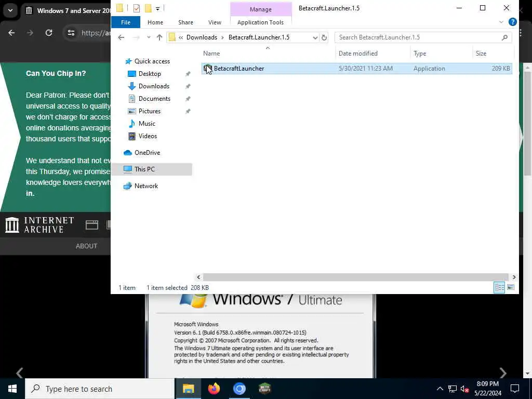Screen dimensions: 532x399
Task: Go back in the browser window
Action: [11, 33]
